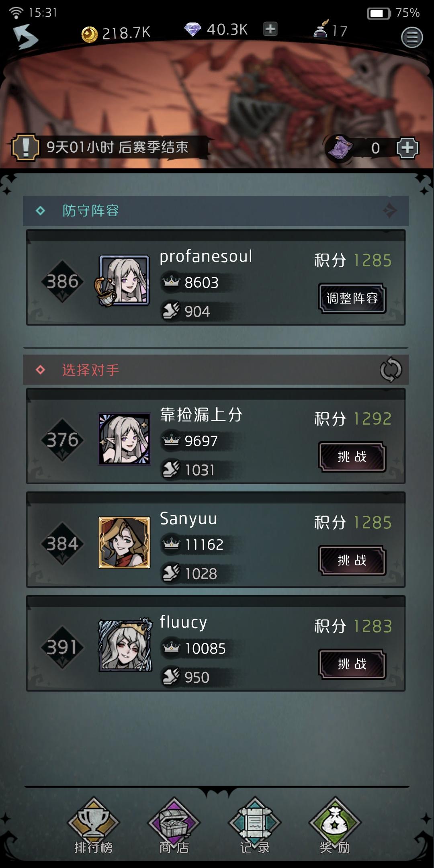Tap the purple ticket scroll icon
Image resolution: width=434 pixels, height=868 pixels.
340,148
